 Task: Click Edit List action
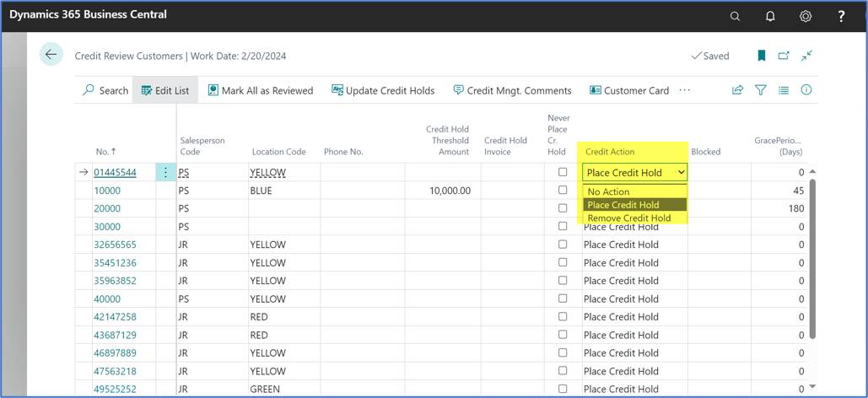click(165, 90)
